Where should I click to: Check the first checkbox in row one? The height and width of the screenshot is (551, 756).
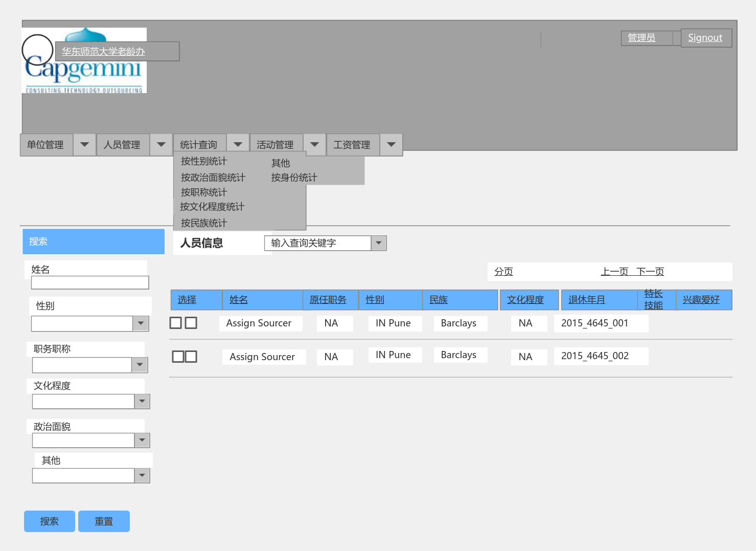176,323
